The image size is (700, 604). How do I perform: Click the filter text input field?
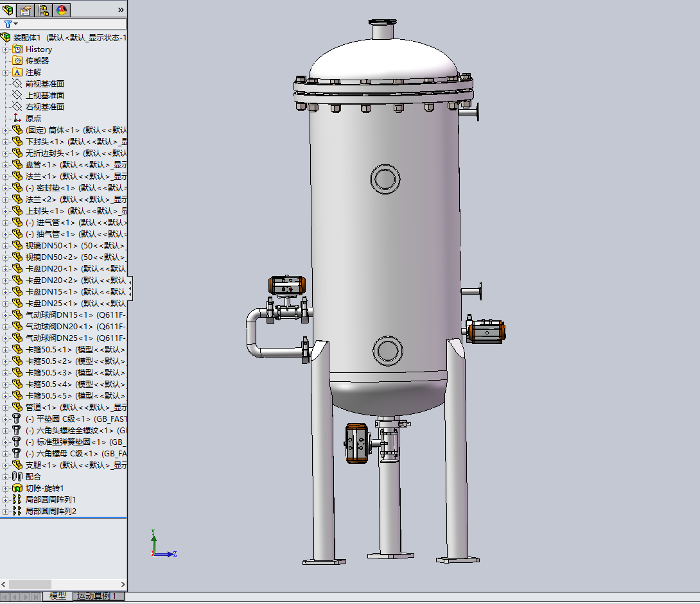tap(73, 24)
